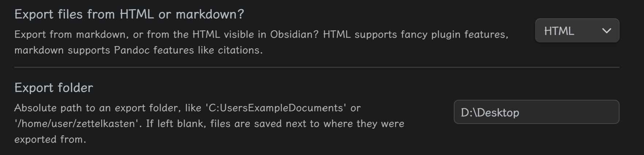The image size is (644, 155).
Task: Click the "exported from." line of description
Action: (50, 139)
